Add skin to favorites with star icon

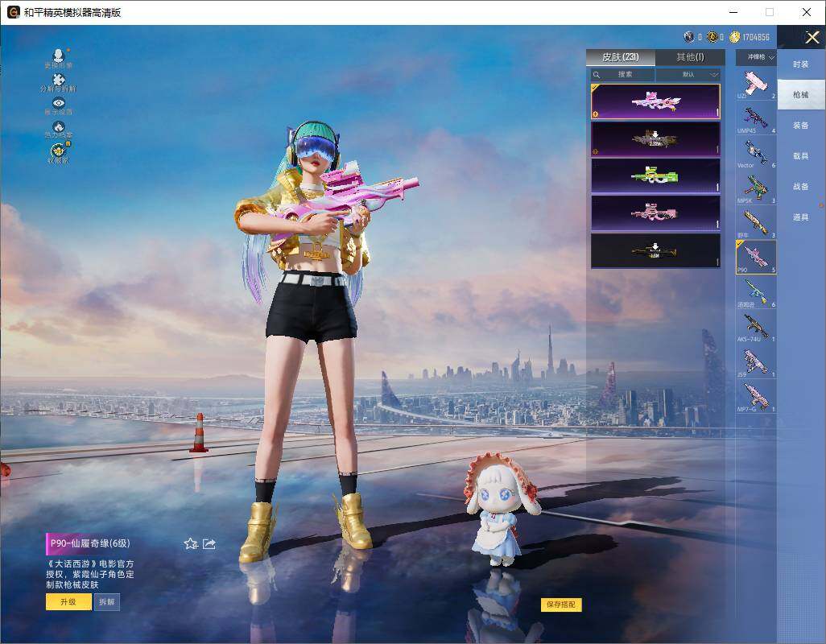[x=191, y=543]
